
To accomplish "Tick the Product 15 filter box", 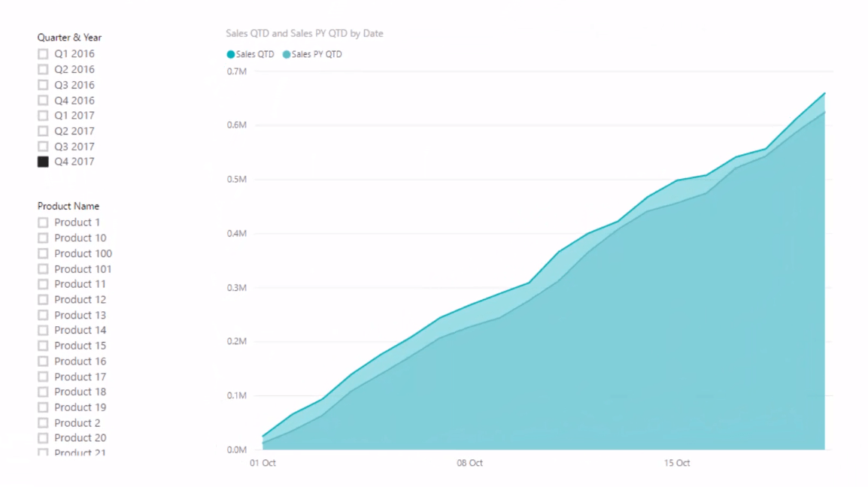I will click(x=43, y=346).
